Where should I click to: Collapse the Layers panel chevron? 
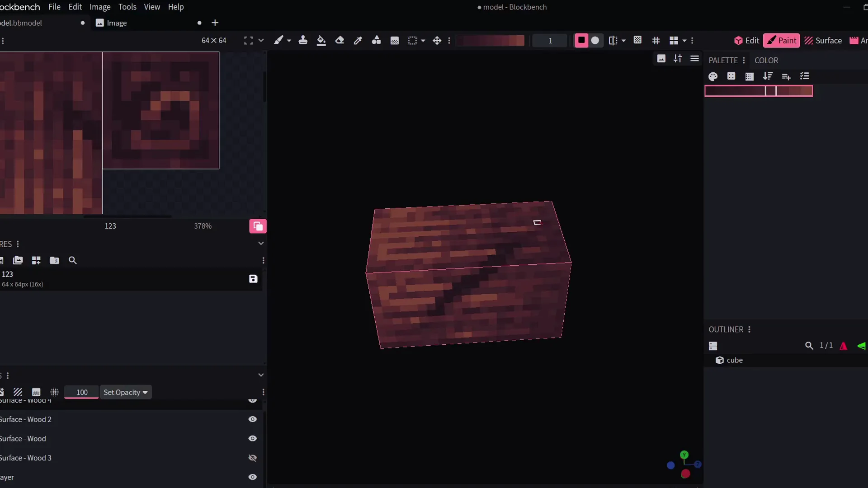[x=261, y=375]
